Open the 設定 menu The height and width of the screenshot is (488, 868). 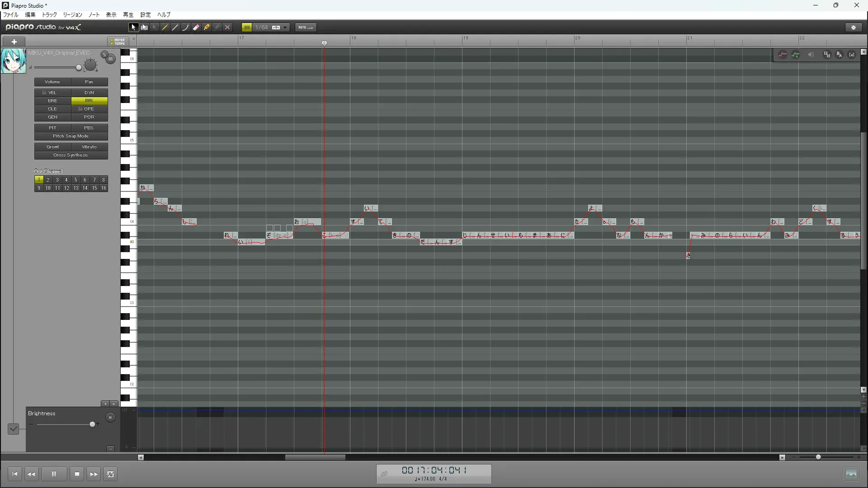[x=145, y=15]
